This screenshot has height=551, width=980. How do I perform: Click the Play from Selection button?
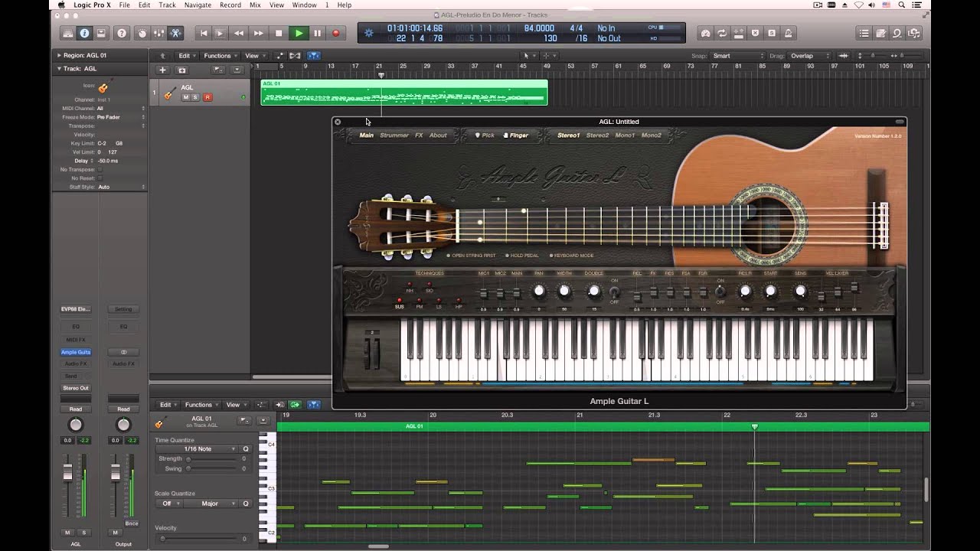(220, 33)
